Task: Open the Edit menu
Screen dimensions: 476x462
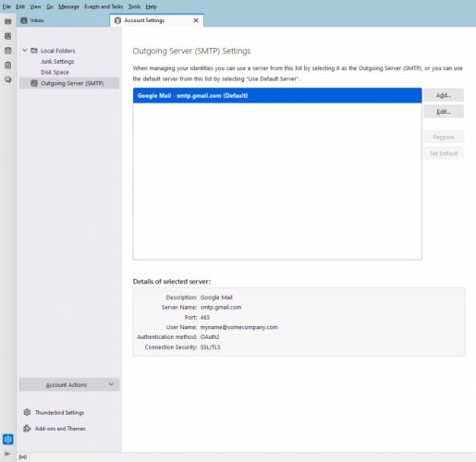Action: click(20, 6)
